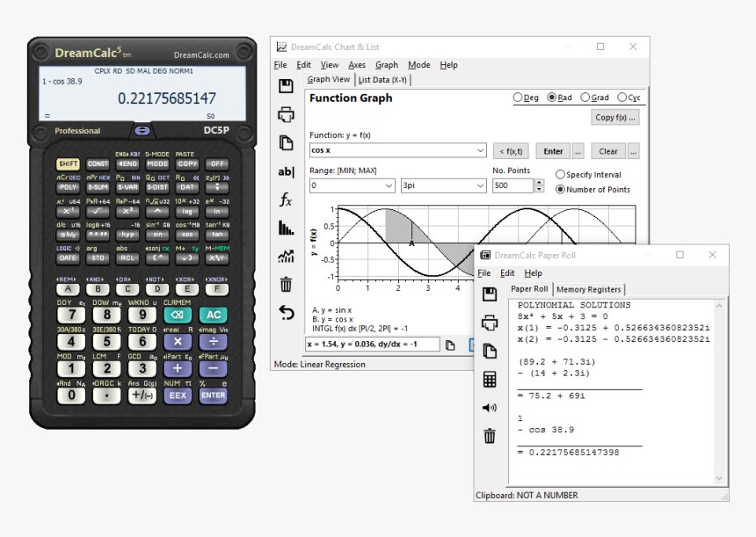This screenshot has width=756, height=537.
Task: Toggle the speaker icon in Paper Roll window
Action: click(490, 407)
